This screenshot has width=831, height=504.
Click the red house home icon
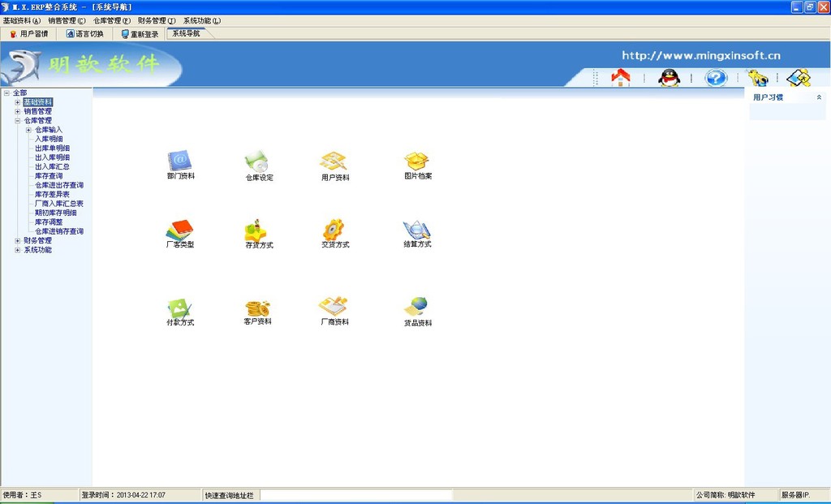pos(621,78)
